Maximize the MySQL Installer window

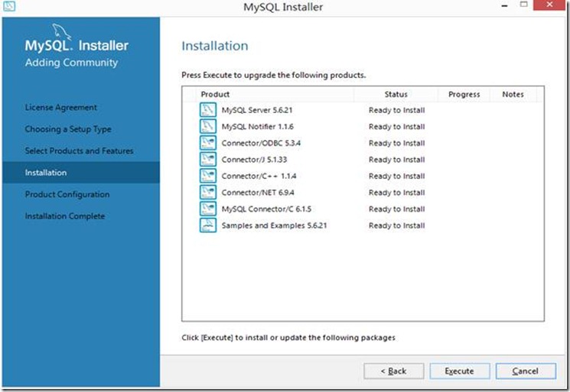pyautogui.click(x=524, y=5)
